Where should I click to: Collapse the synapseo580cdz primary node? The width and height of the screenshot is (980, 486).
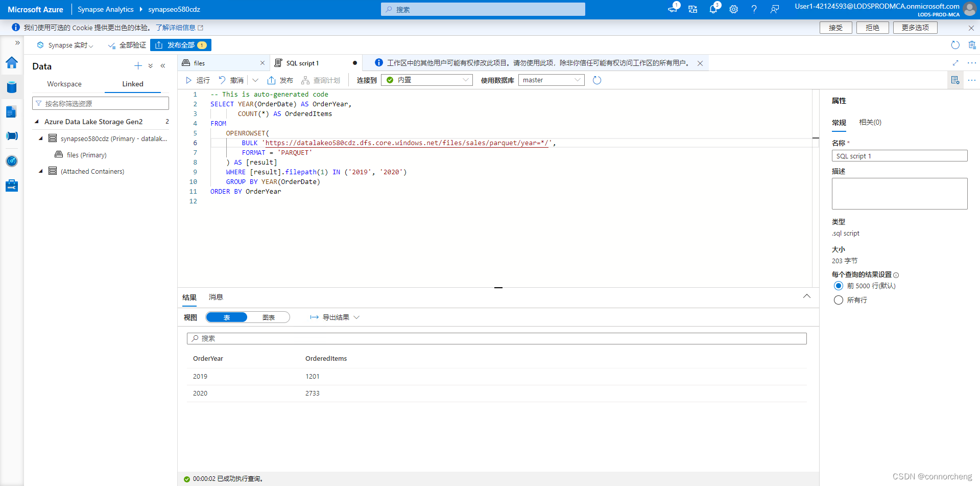tap(41, 138)
